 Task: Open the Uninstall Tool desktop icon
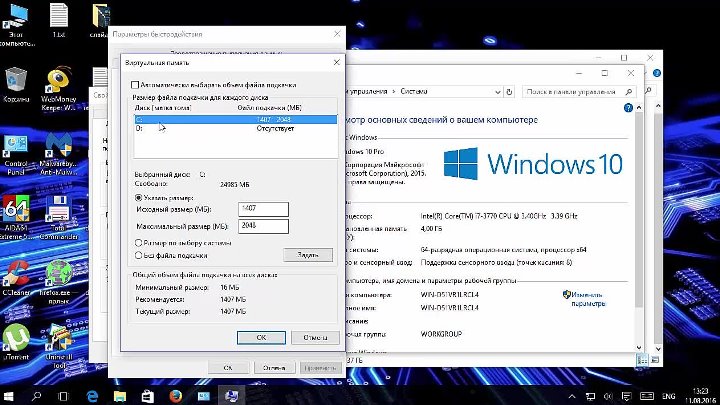pos(58,347)
